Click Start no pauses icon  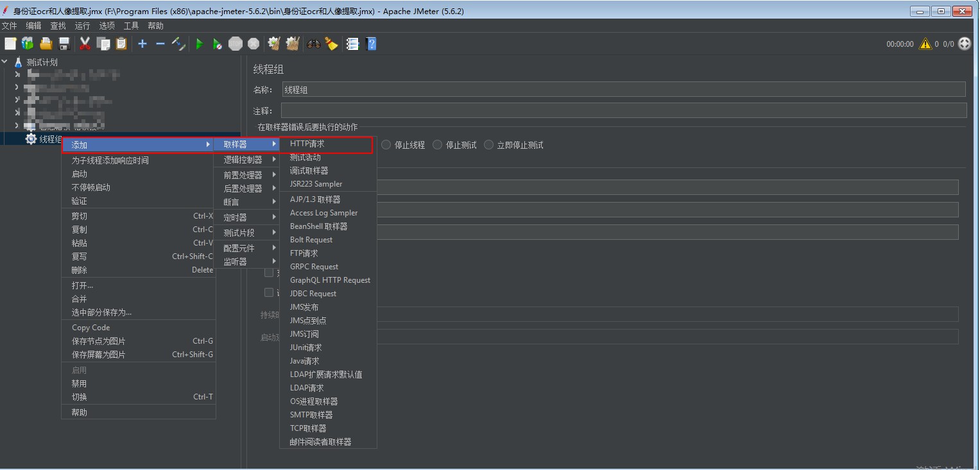(x=218, y=44)
